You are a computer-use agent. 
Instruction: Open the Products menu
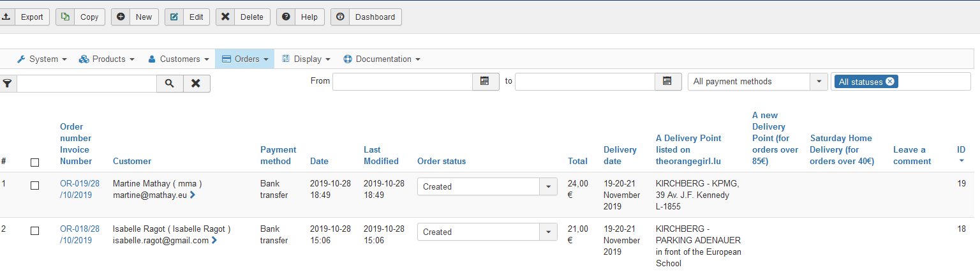coord(107,59)
